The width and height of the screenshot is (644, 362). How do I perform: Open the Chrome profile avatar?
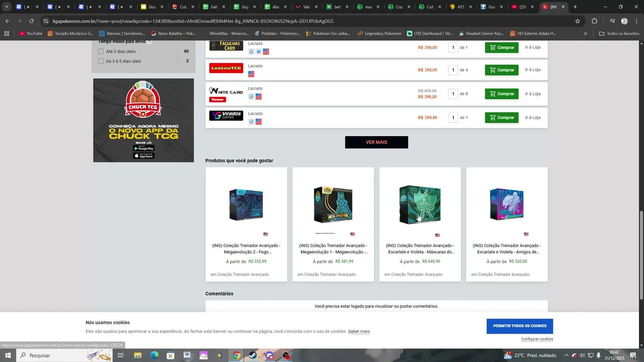point(624,21)
